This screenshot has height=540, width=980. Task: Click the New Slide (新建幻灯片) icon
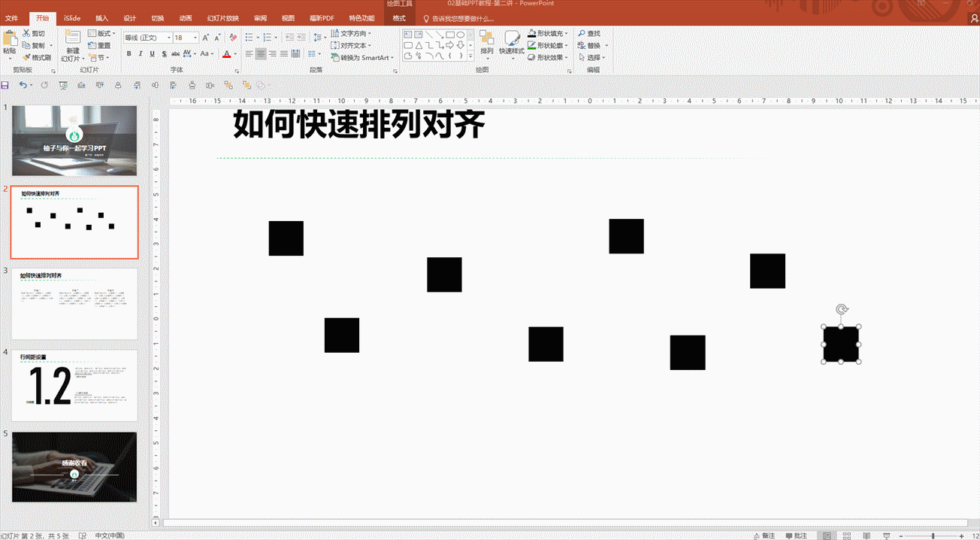pyautogui.click(x=72, y=38)
